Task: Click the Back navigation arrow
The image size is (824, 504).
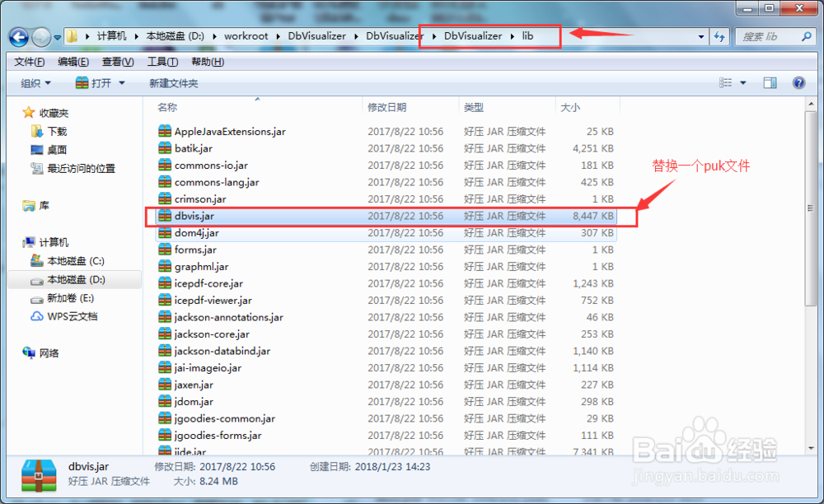Action: [20, 37]
